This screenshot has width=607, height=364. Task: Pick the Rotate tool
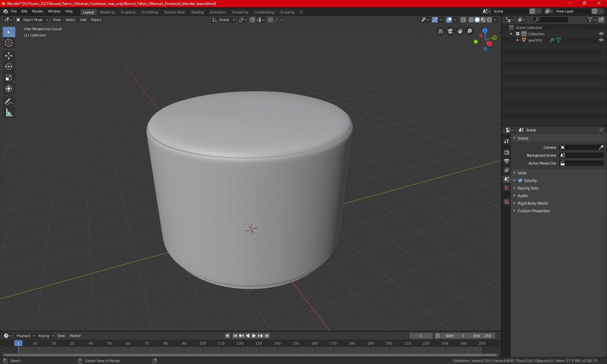[9, 67]
